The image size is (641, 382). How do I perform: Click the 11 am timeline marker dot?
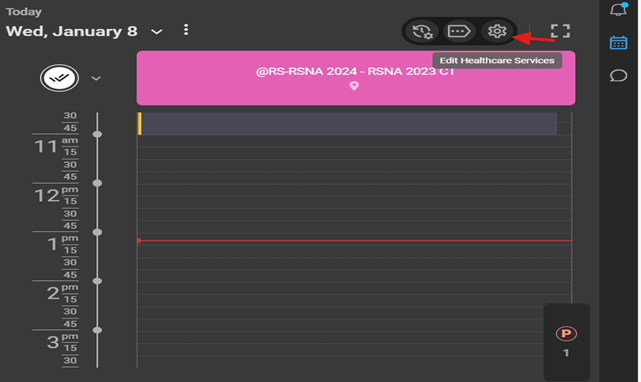[97, 134]
